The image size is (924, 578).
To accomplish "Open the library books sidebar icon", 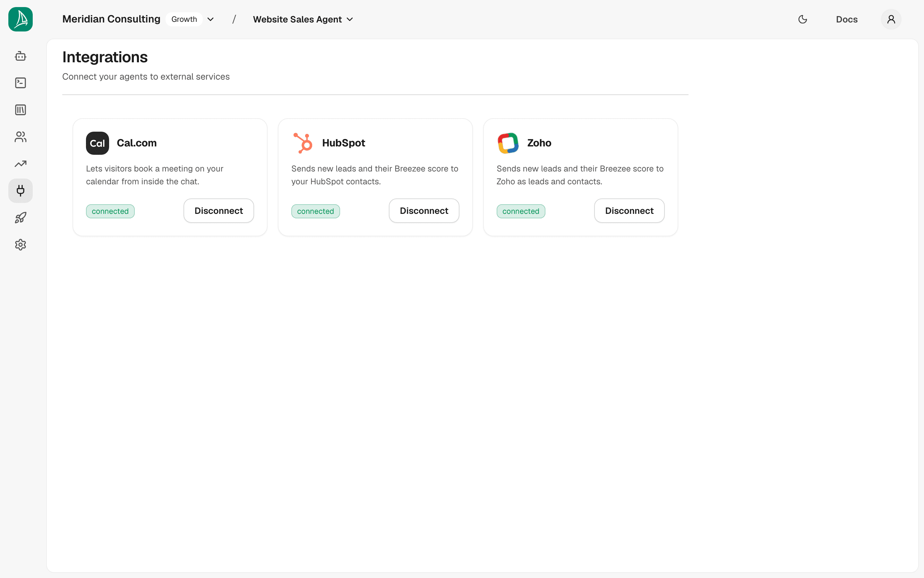I will [x=21, y=110].
